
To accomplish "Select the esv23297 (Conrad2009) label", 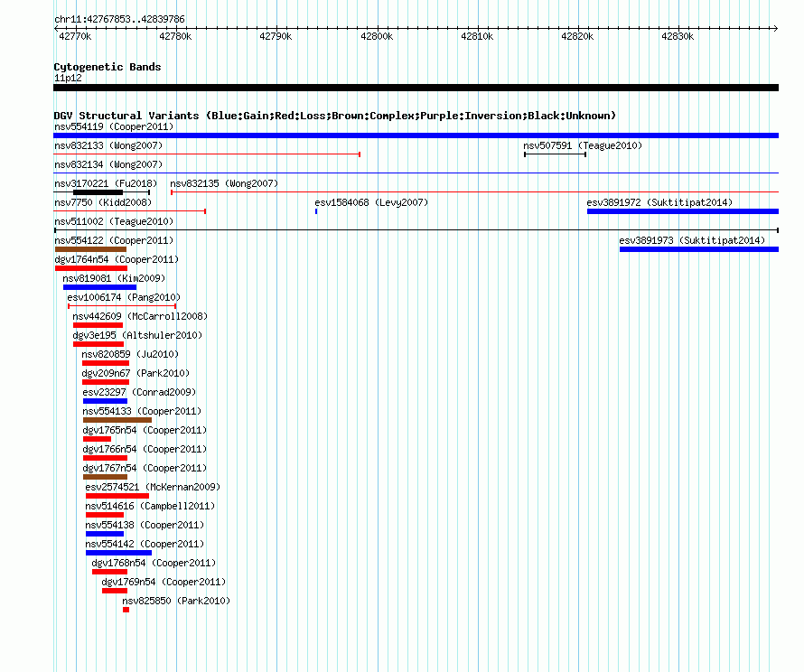I will [x=139, y=392].
